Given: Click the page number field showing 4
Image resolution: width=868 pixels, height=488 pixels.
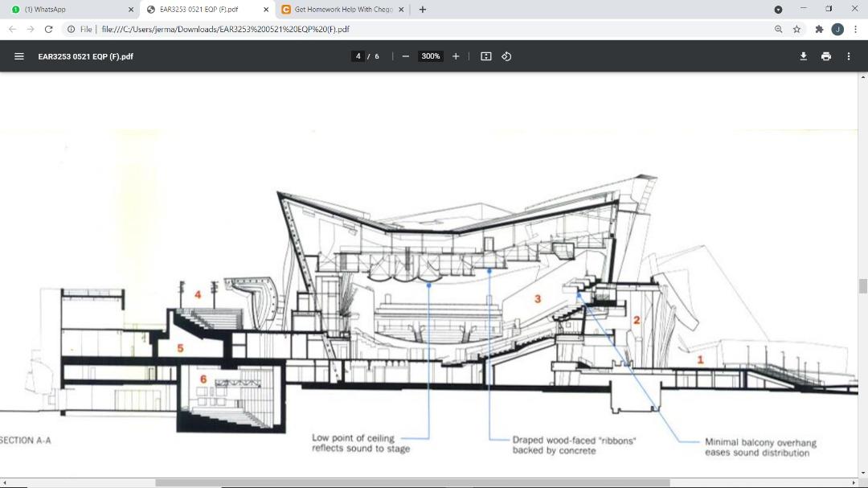Looking at the screenshot, I should click(x=358, y=56).
